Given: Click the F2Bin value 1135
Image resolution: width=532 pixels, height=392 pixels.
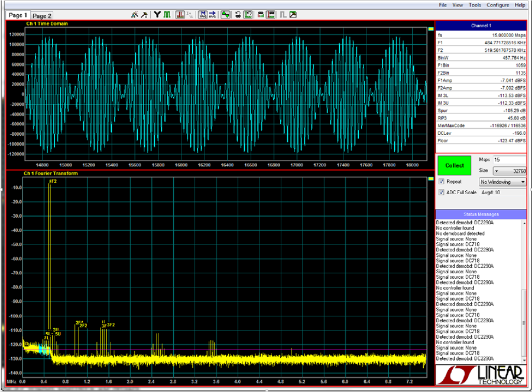Looking at the screenshot, I should point(520,73).
